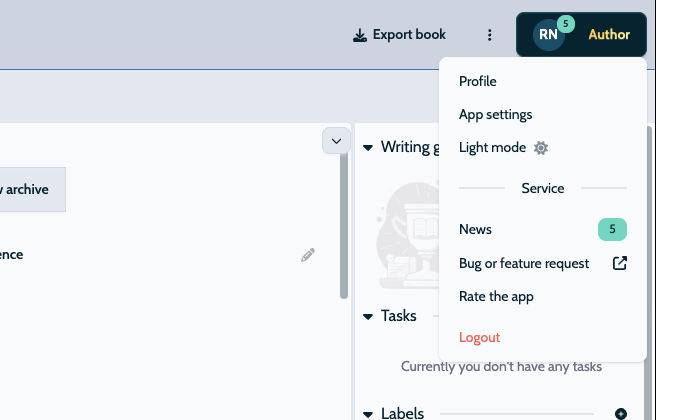Choose Rate the app menu item
The height and width of the screenshot is (420, 700).
pyautogui.click(x=496, y=296)
